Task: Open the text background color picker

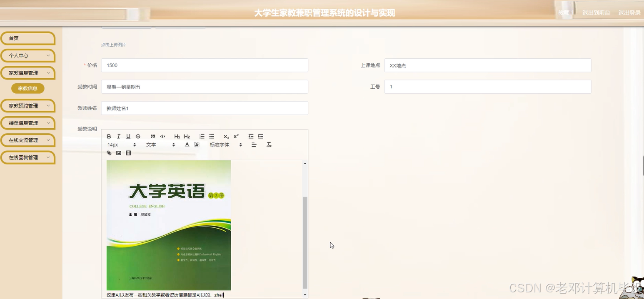Action: (x=197, y=145)
